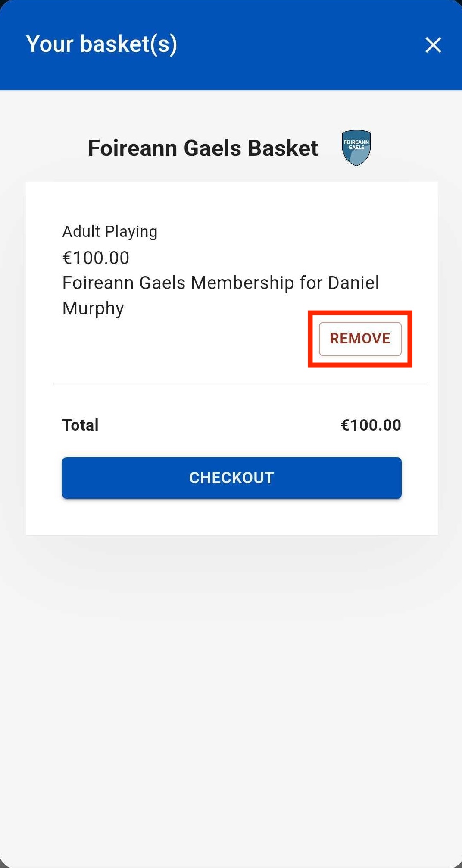Screen dimensions: 462x868
Task: Click the membership description for Daniel Murphy
Action: (x=221, y=296)
